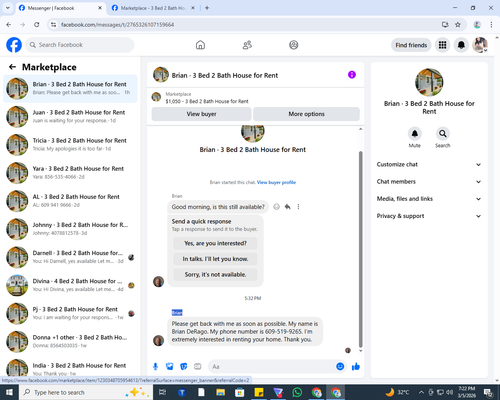The width and height of the screenshot is (500, 400).
Task: Expand the Customize chat section
Action: click(429, 164)
